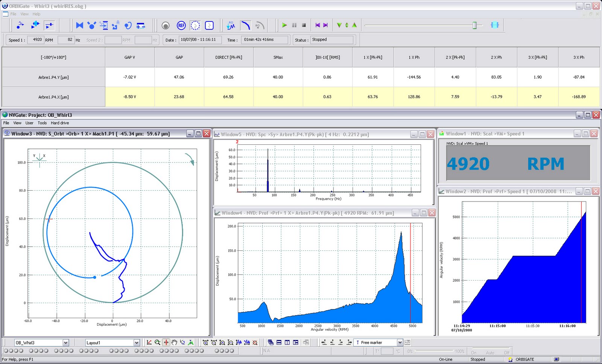Click the red crossed-out circle zoom icon
The width and height of the screenshot is (602, 364).
point(255,343)
